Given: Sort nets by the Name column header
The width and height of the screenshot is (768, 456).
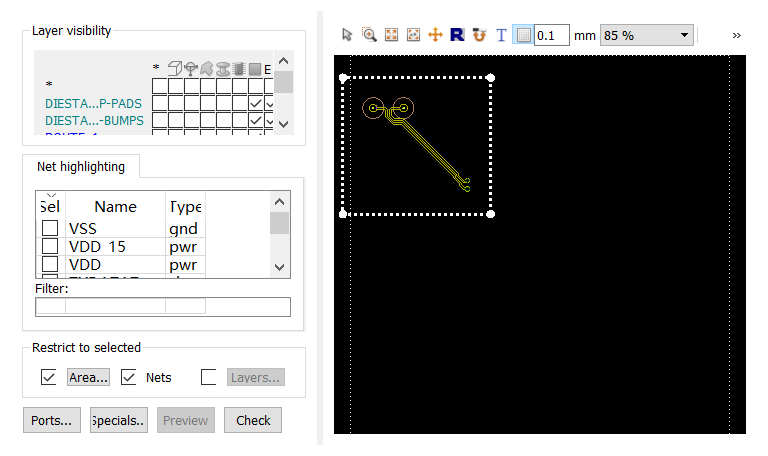Looking at the screenshot, I should coord(115,207).
